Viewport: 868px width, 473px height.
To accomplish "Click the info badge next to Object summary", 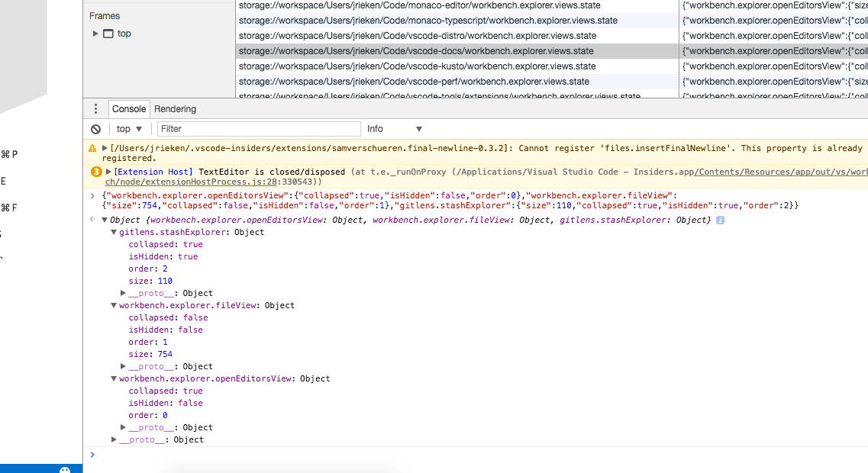I will pyautogui.click(x=720, y=220).
